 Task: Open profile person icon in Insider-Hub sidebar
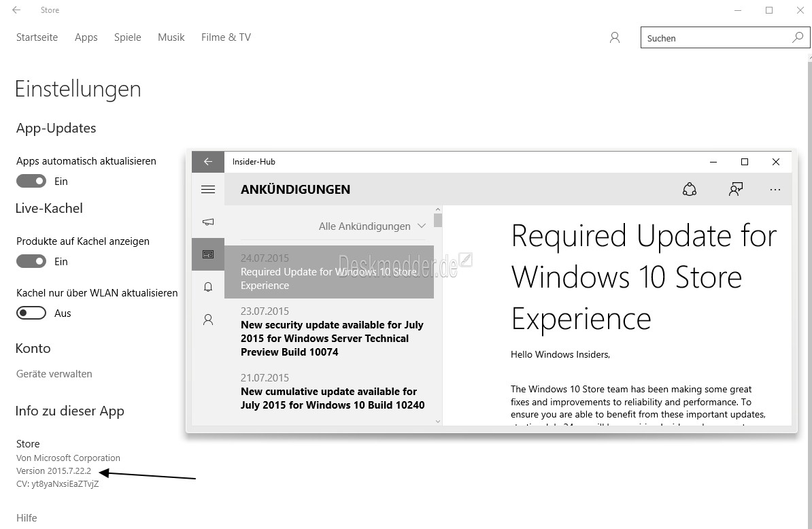pyautogui.click(x=207, y=320)
